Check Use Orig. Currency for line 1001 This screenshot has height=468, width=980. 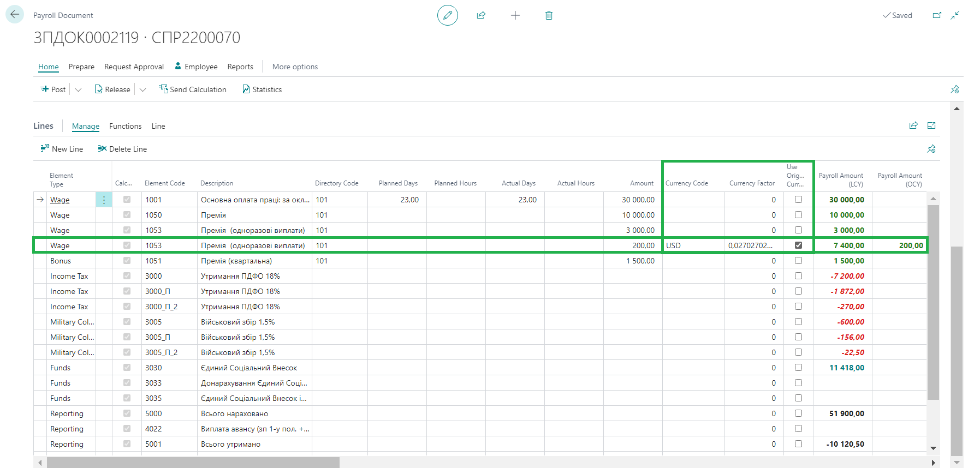click(798, 200)
